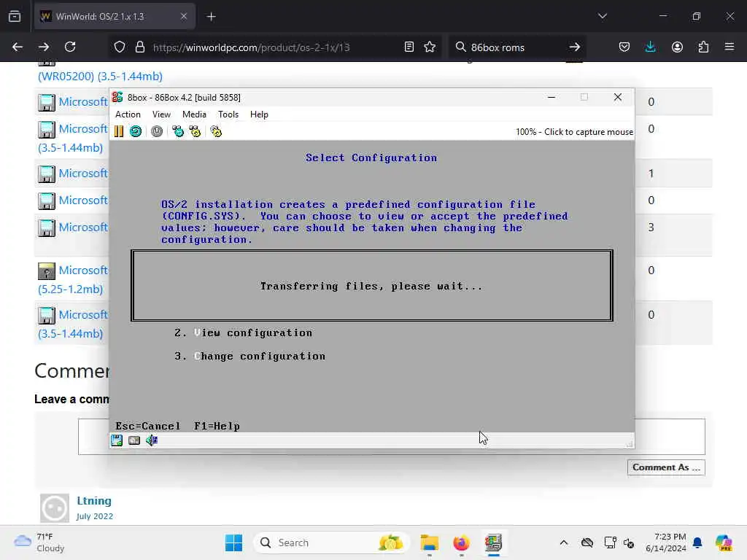Click Firefox forward arrow button
747x560 pixels.
coord(44,47)
